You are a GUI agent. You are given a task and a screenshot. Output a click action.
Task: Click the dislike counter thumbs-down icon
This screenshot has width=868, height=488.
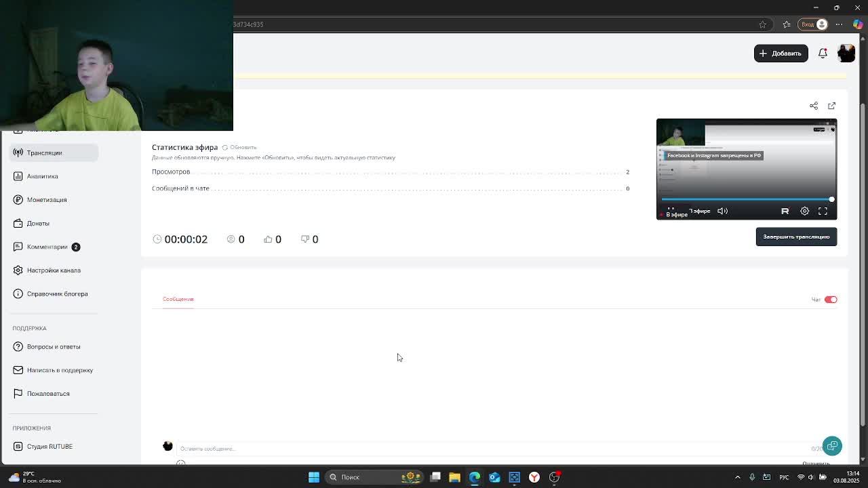pos(305,239)
